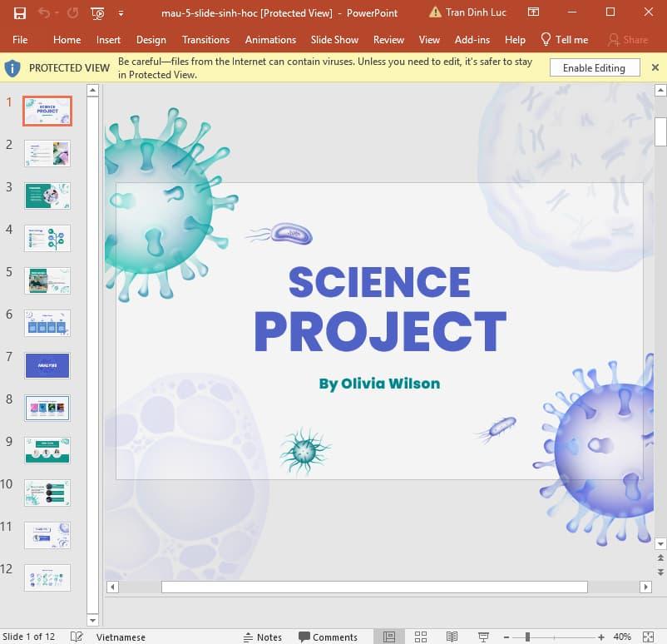667x644 pixels.
Task: Open Reading View
Action: (x=452, y=637)
